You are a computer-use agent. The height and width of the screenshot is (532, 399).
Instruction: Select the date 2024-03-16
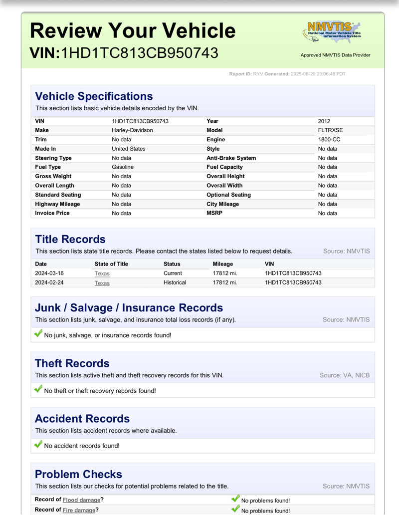pyautogui.click(x=49, y=273)
